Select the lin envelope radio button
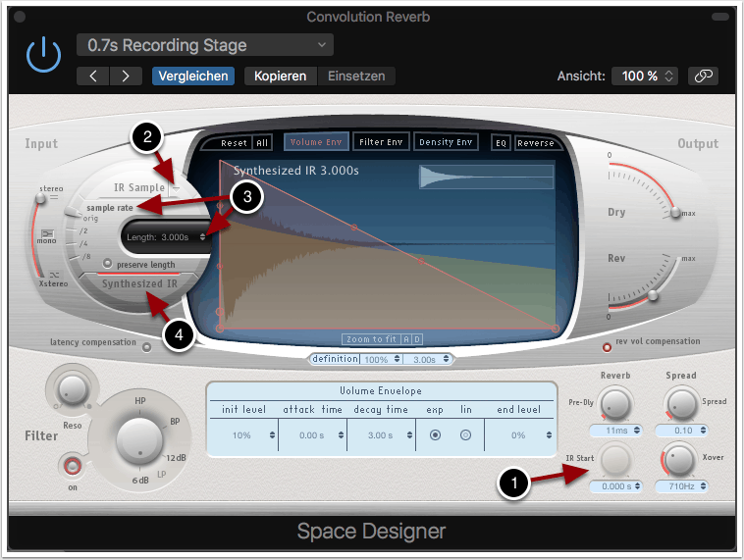The image size is (744, 560). (x=465, y=434)
